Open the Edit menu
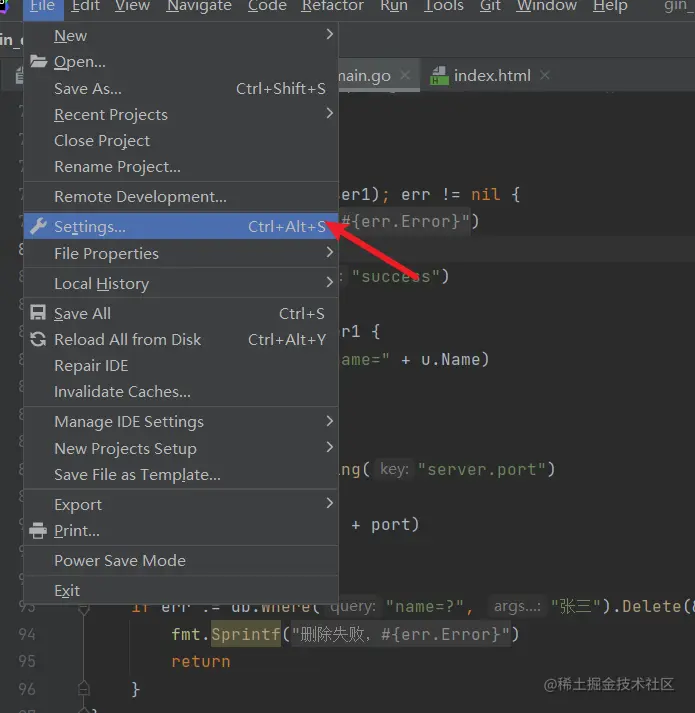The height and width of the screenshot is (713, 695). coord(86,6)
